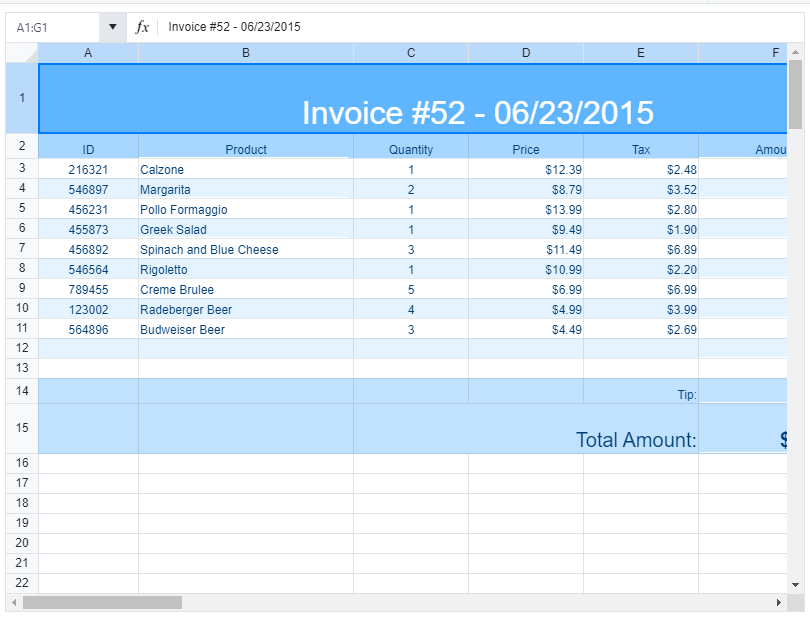Click horizontal scrollbar right arrow

(x=779, y=603)
